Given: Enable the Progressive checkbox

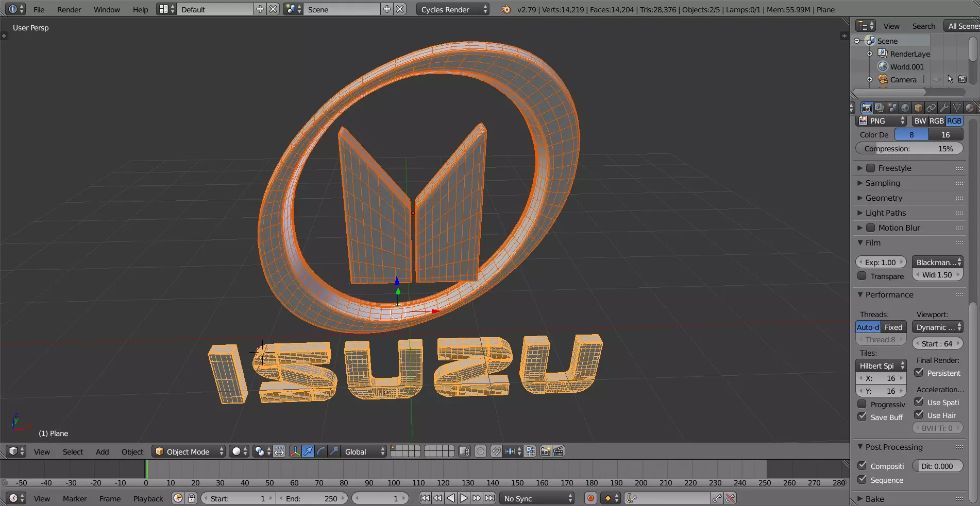Looking at the screenshot, I should click(862, 404).
